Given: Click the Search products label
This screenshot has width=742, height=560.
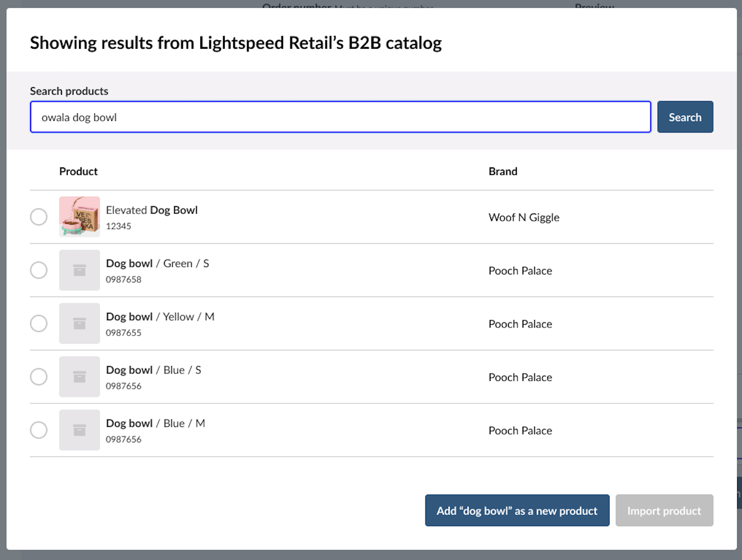Looking at the screenshot, I should [x=69, y=91].
